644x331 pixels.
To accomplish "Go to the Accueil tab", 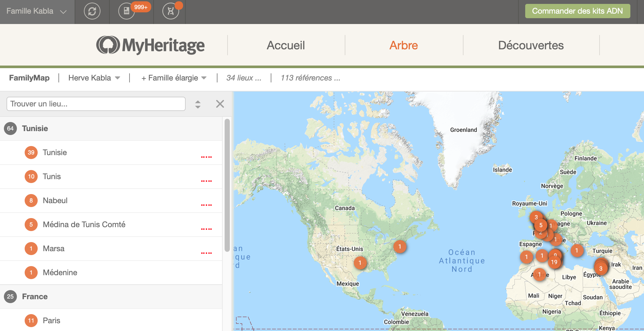I will (286, 45).
